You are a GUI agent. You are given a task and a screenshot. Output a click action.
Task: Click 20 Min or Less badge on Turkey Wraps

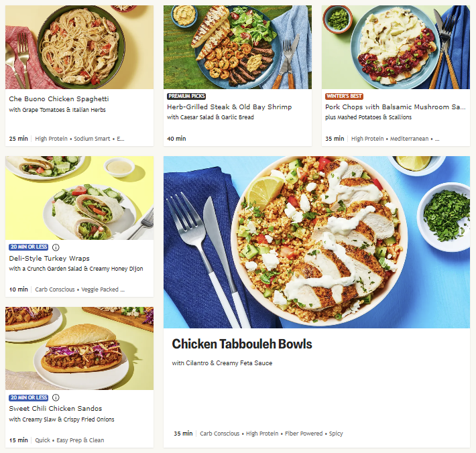tap(28, 247)
